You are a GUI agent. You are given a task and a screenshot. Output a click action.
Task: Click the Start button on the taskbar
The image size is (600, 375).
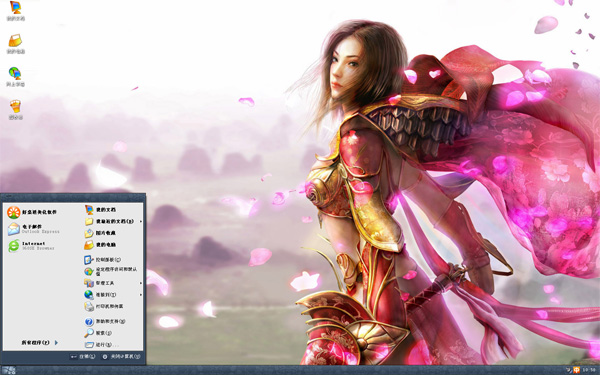pos(8,370)
